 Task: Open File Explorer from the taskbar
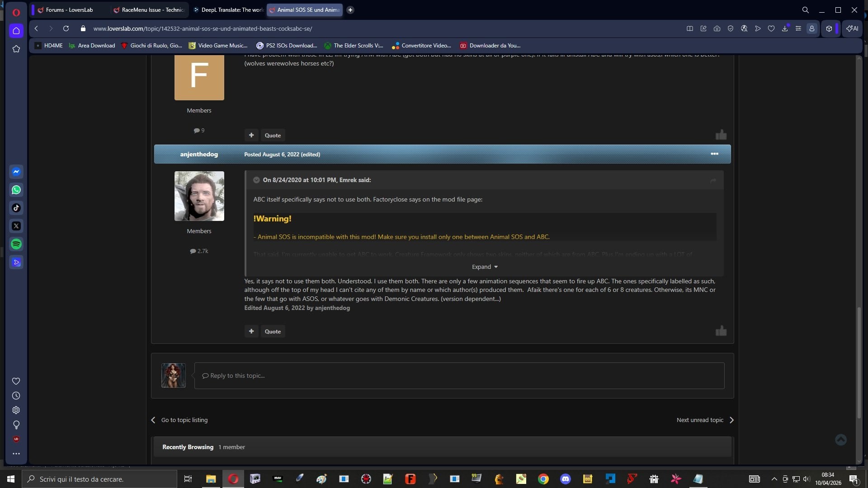tap(211, 479)
